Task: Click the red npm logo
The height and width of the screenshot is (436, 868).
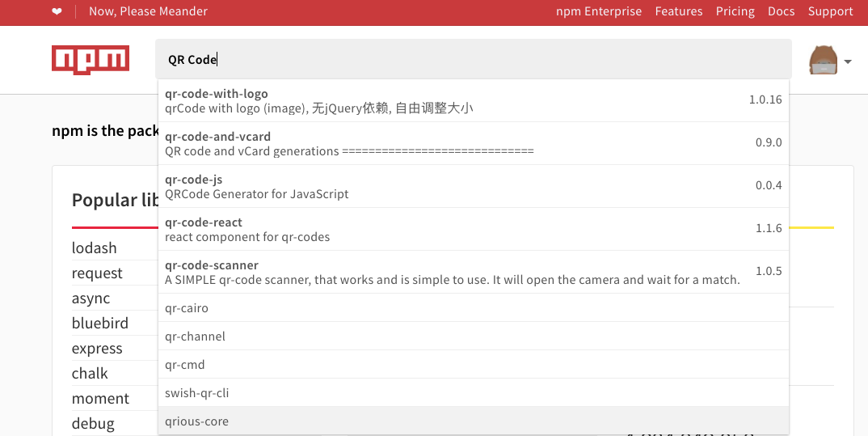Action: point(91,60)
